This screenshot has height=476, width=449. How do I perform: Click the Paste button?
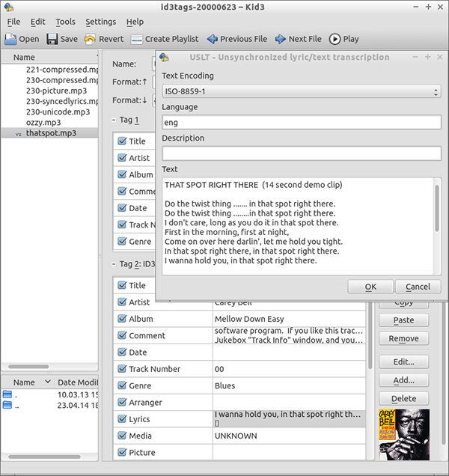(404, 320)
